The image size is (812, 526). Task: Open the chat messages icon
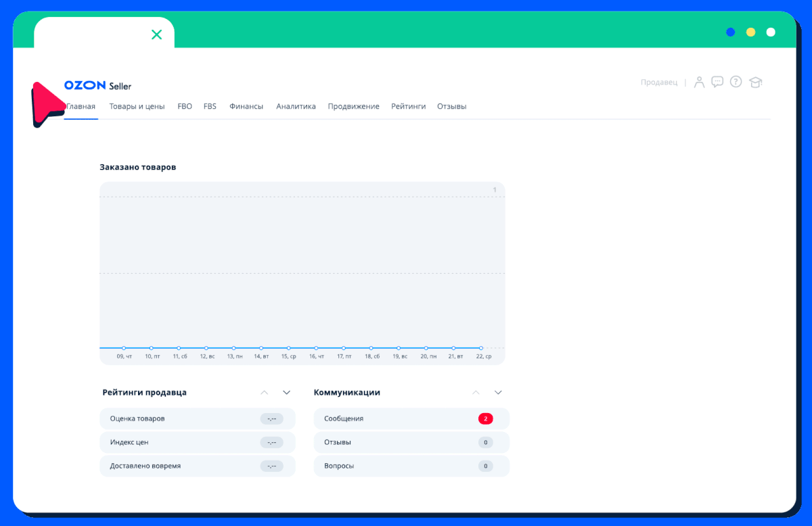tap(717, 82)
